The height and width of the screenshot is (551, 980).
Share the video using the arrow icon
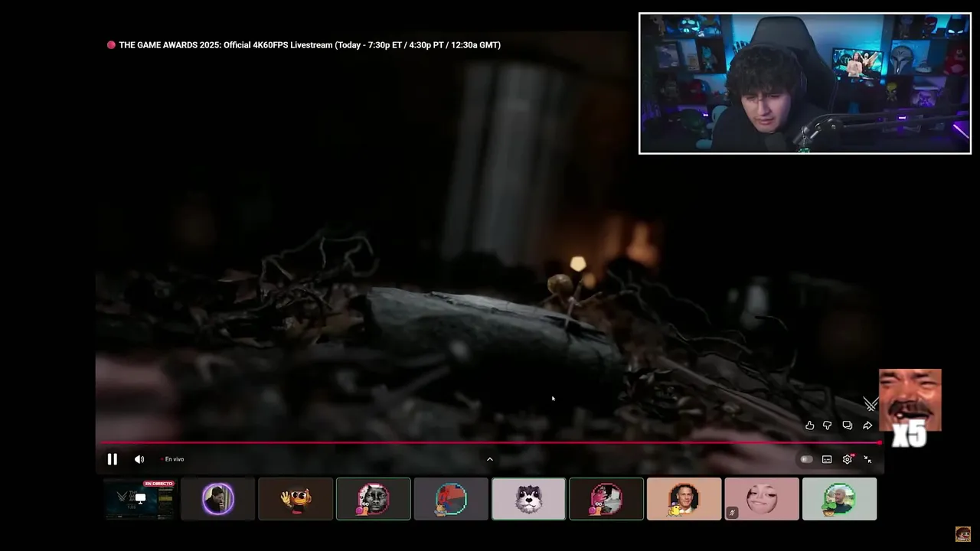click(x=867, y=425)
